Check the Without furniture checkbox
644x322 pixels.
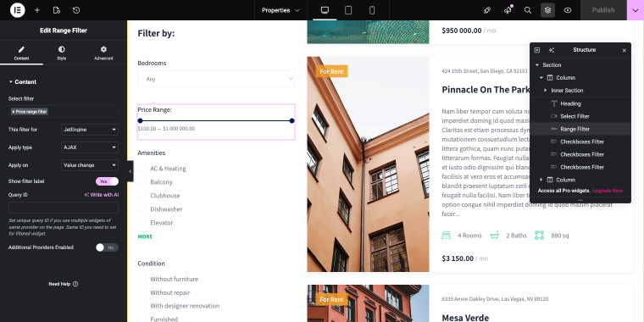coord(142,279)
